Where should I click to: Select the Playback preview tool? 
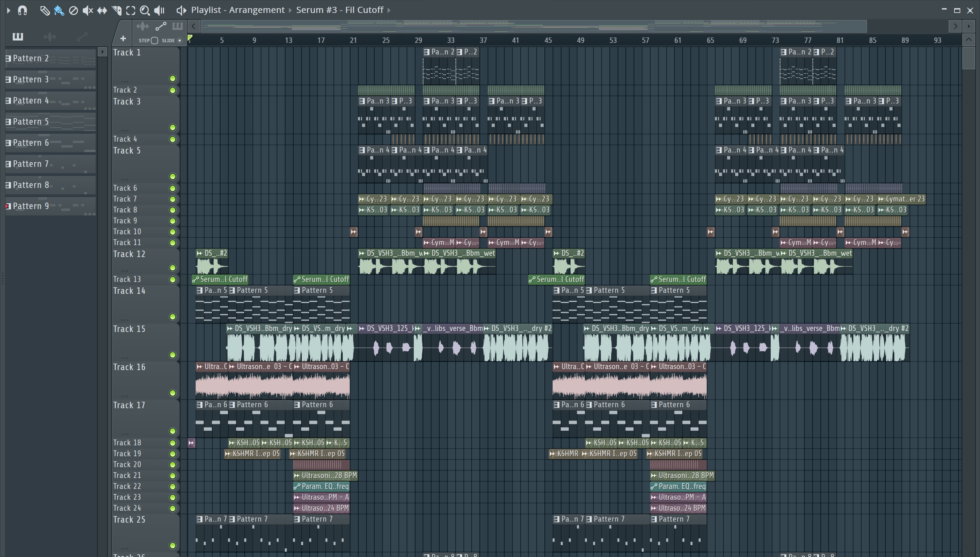click(159, 10)
